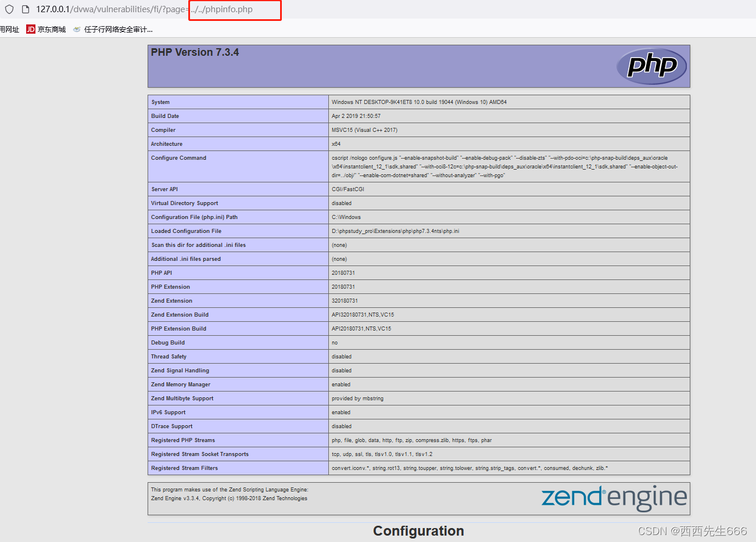Click the Zend Signal Handling label

pyautogui.click(x=180, y=371)
